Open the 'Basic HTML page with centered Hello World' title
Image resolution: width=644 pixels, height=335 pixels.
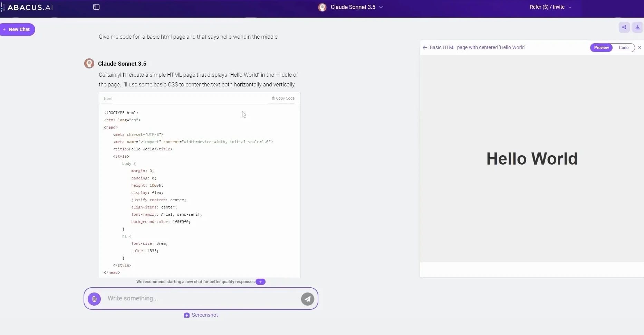click(x=478, y=47)
